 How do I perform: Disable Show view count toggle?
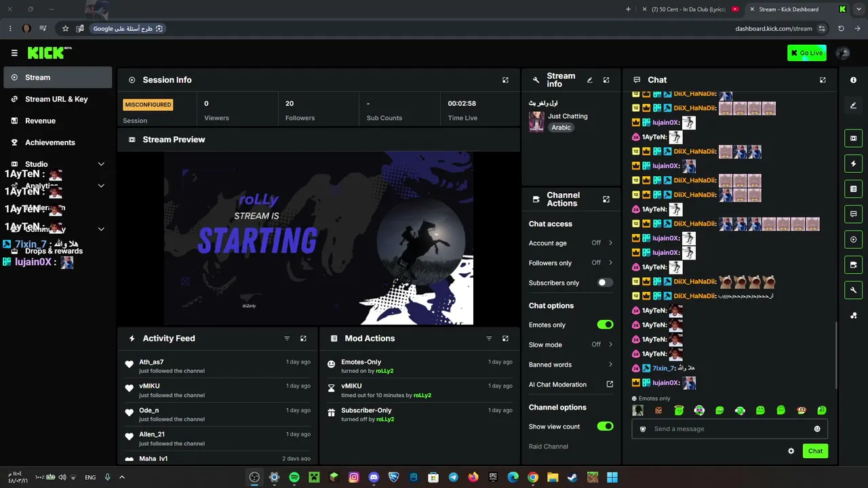605,426
